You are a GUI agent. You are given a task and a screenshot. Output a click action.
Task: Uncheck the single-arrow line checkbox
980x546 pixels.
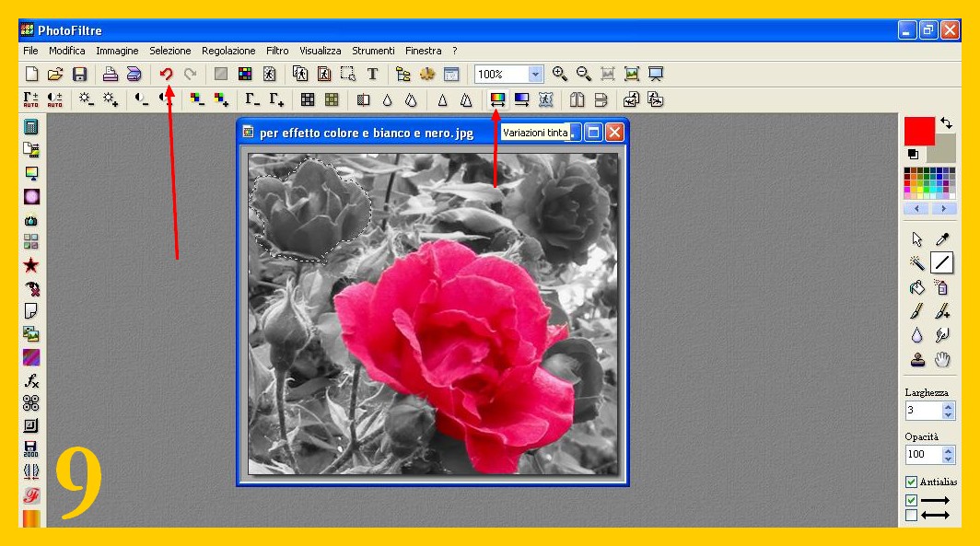pos(911,500)
